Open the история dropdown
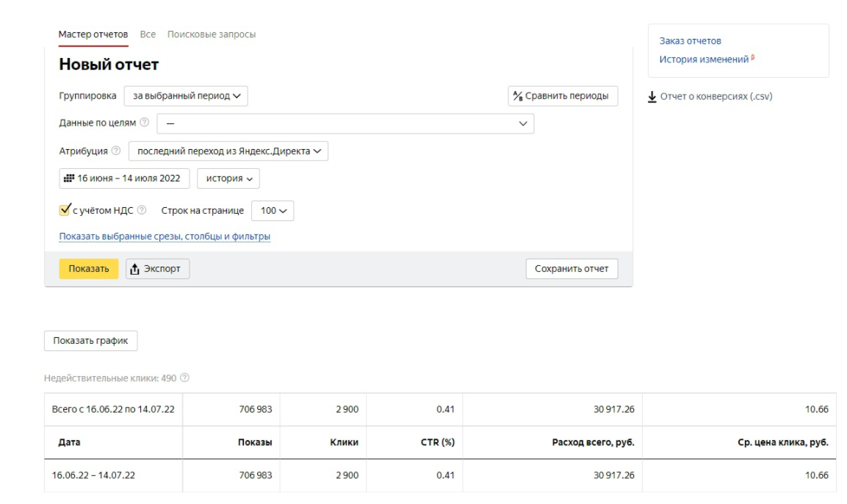The height and width of the screenshot is (504, 847). (228, 179)
